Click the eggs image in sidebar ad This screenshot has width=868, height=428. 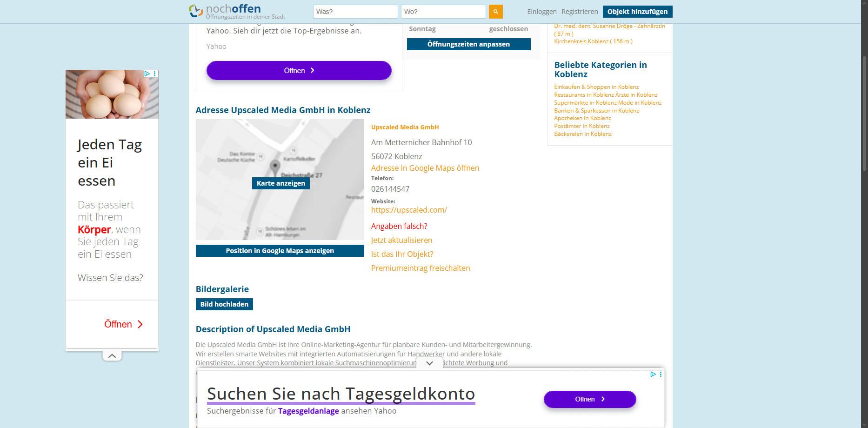point(112,94)
